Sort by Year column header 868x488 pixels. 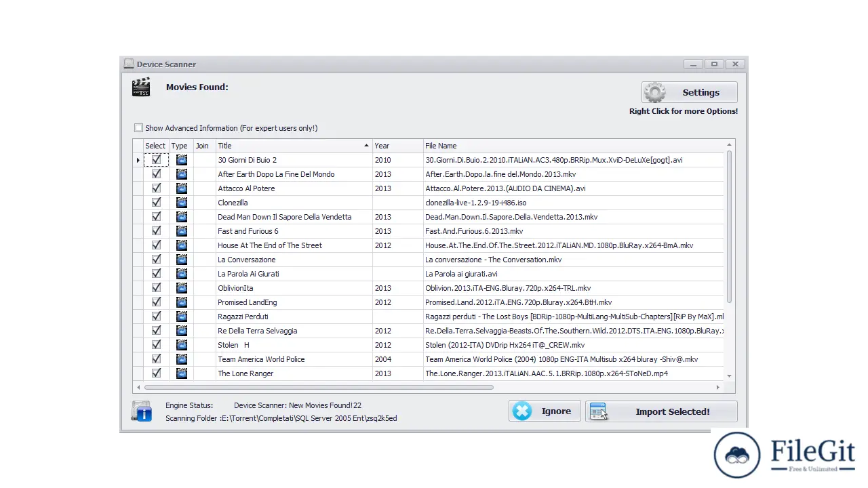pos(397,146)
